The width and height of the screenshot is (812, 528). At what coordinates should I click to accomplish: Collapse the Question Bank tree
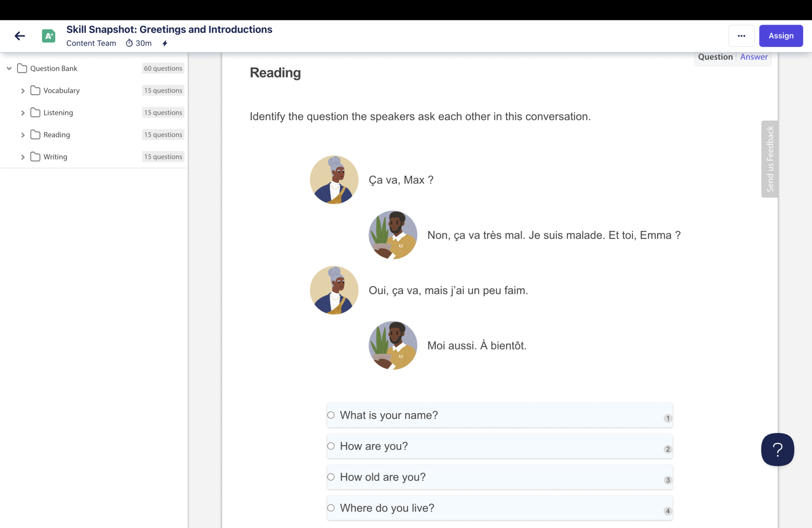(x=9, y=68)
